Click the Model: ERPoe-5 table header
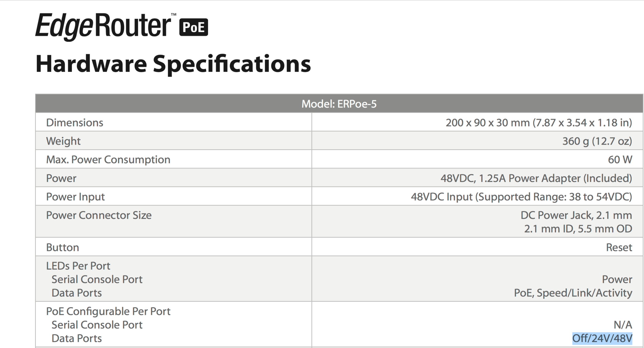The width and height of the screenshot is (644, 348). (x=339, y=104)
